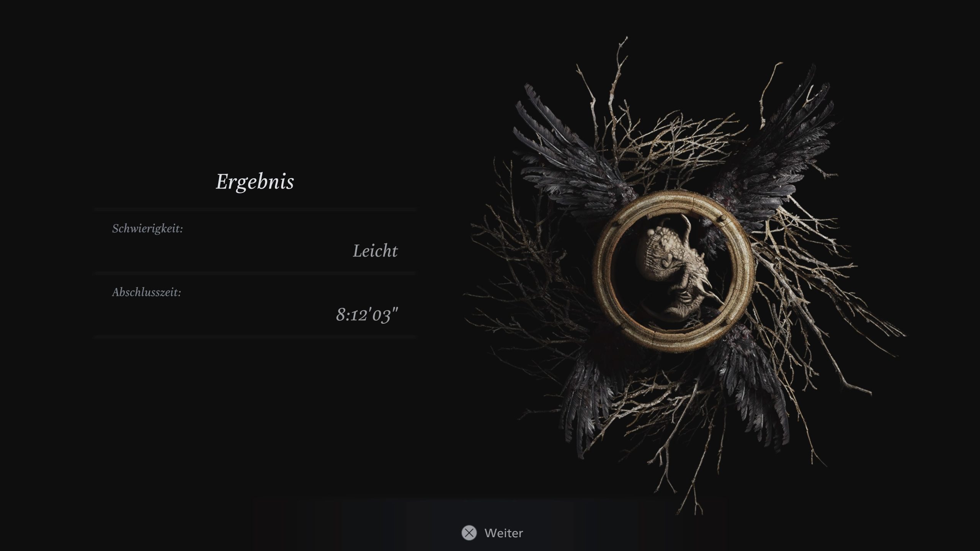Click the 8:12'03" completion time
Viewport: 980px width, 551px height.
[367, 315]
